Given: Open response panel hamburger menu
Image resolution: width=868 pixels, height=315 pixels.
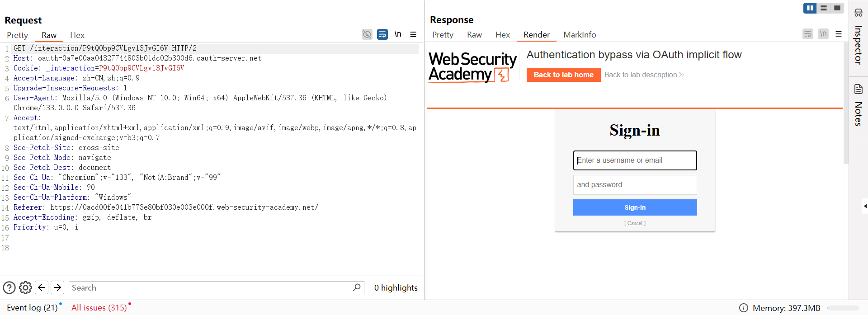Looking at the screenshot, I should (x=839, y=34).
